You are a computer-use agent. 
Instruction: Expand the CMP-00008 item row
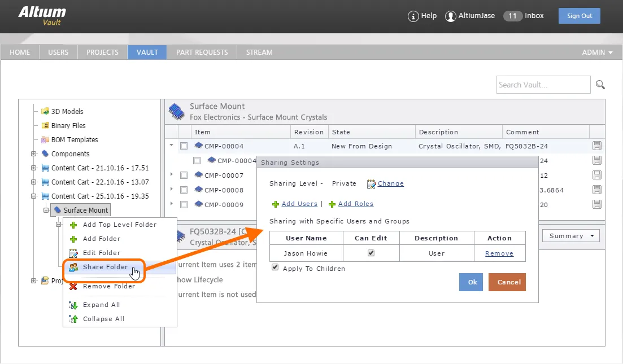click(x=171, y=190)
